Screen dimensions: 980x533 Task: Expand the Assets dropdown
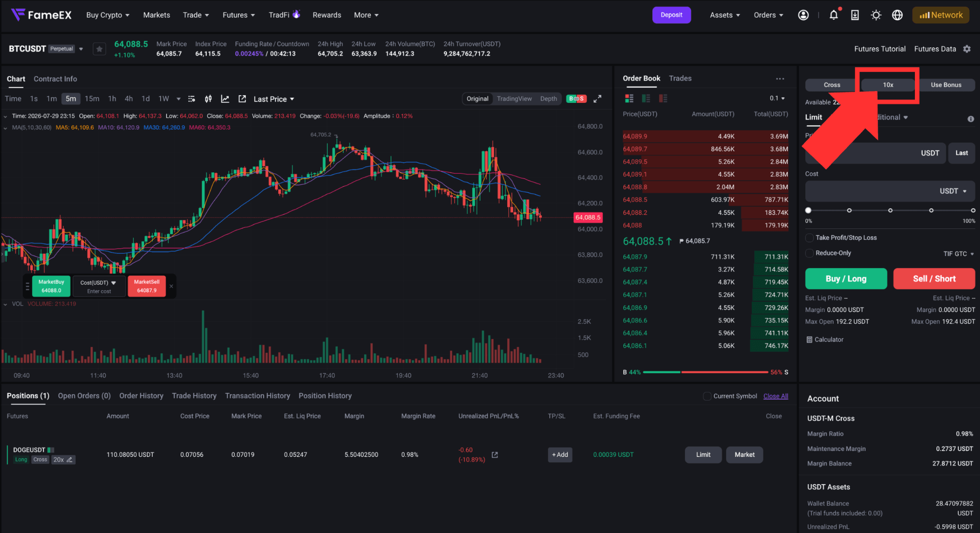pyautogui.click(x=725, y=15)
